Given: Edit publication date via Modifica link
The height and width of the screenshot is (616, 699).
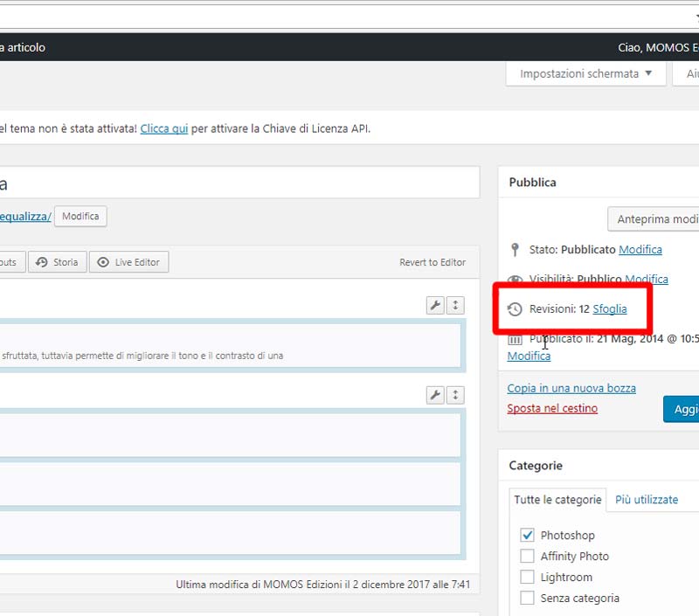Looking at the screenshot, I should 529,356.
